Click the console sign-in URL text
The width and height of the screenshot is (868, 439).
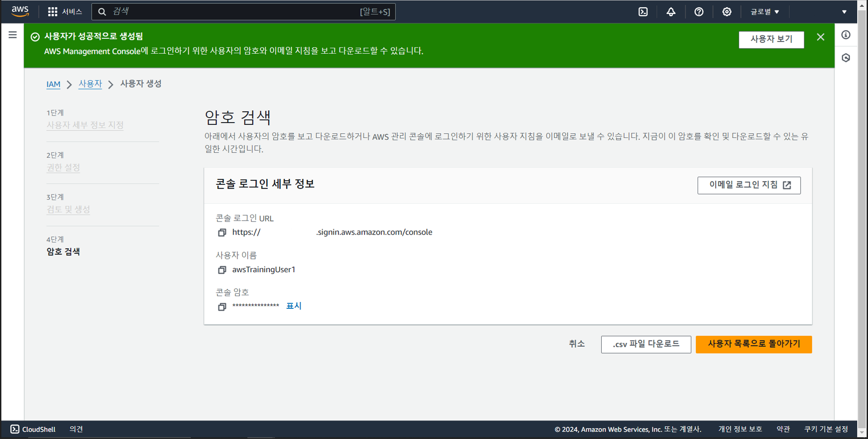[332, 232]
